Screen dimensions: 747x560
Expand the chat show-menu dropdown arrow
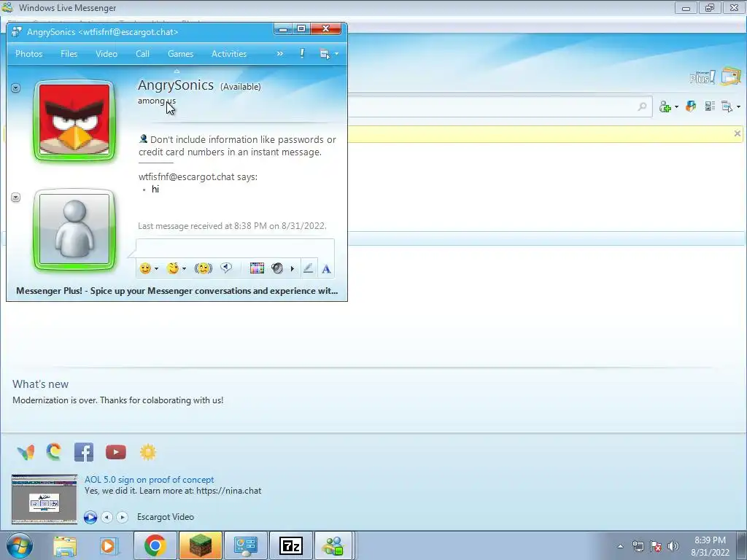(337, 54)
